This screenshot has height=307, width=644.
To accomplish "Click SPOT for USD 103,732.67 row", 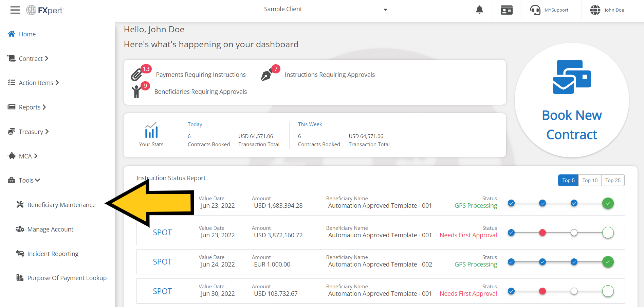I will click(x=162, y=291).
